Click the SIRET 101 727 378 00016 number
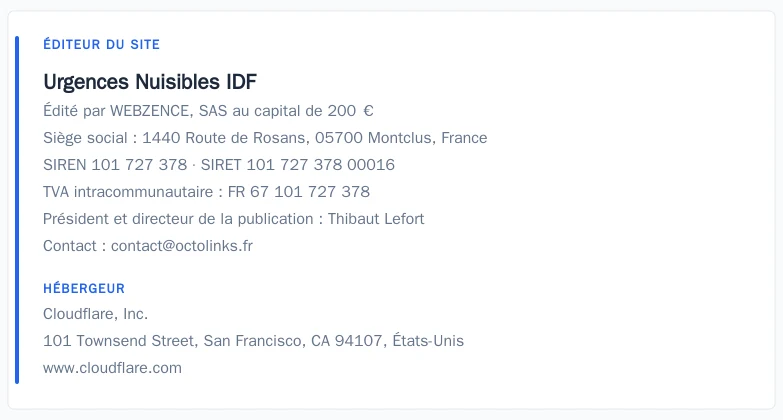The image size is (783, 420). 298,165
